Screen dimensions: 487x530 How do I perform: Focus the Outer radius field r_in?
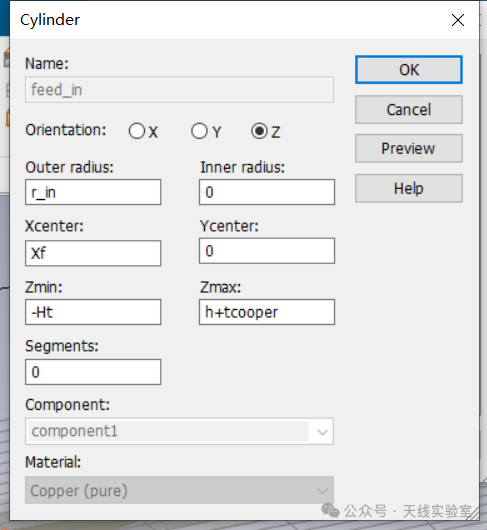pos(93,192)
